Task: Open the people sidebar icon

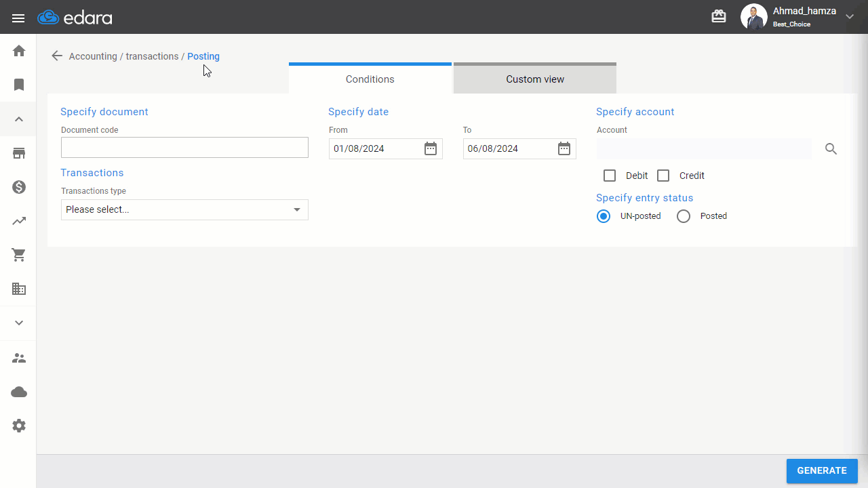Action: [19, 358]
